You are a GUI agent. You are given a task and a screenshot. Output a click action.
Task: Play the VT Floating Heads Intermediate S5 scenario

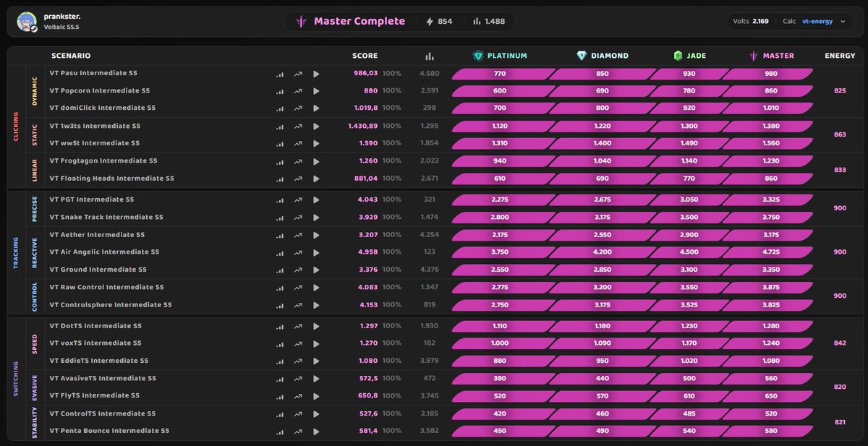coord(316,179)
